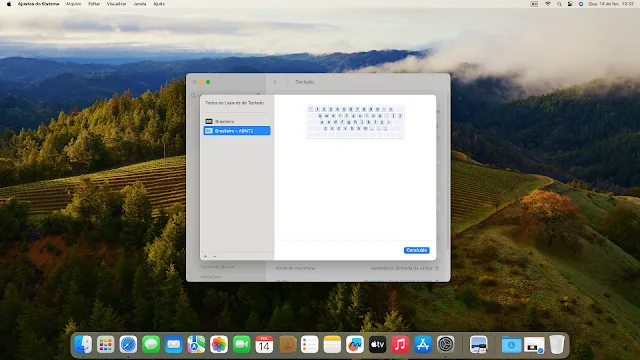Open the Ajustes do Sistema menu
Viewport: 640px width, 360px height.
point(38,4)
